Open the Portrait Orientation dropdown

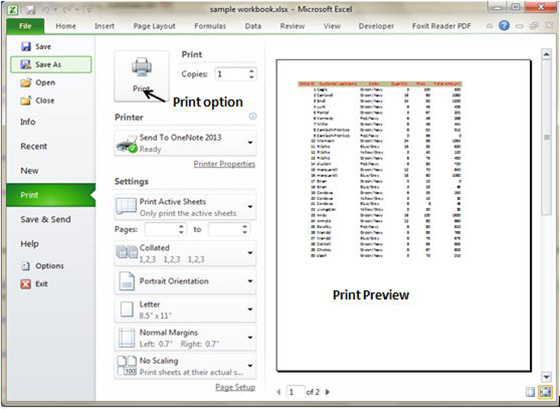coord(185,281)
